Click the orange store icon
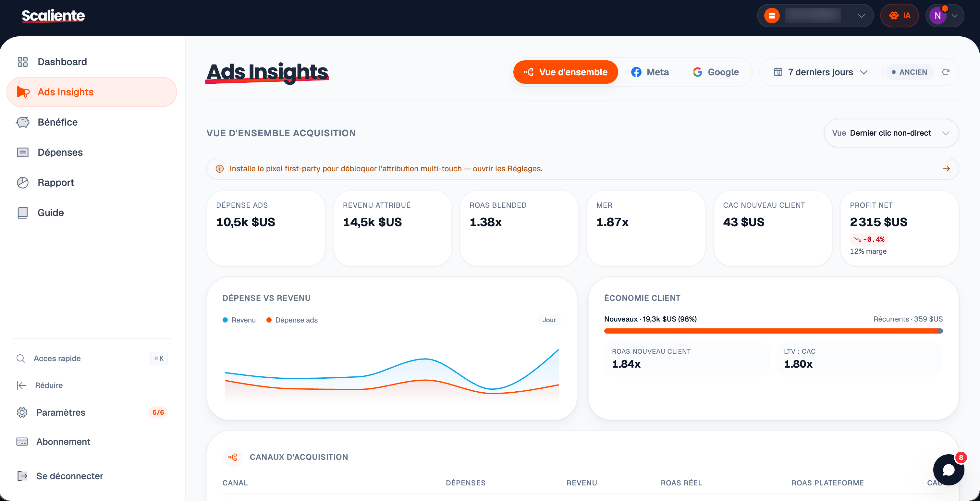 (x=772, y=16)
